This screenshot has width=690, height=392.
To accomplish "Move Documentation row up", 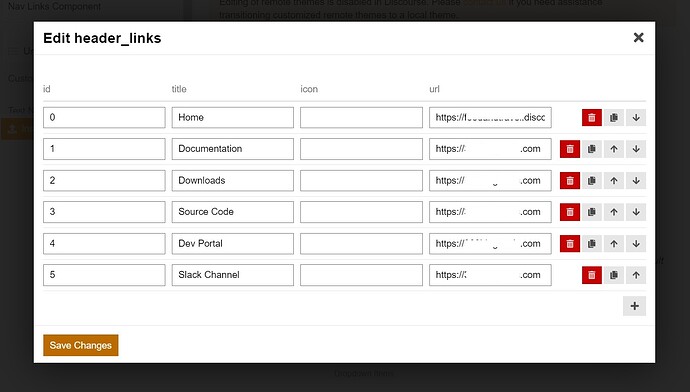I will point(613,149).
